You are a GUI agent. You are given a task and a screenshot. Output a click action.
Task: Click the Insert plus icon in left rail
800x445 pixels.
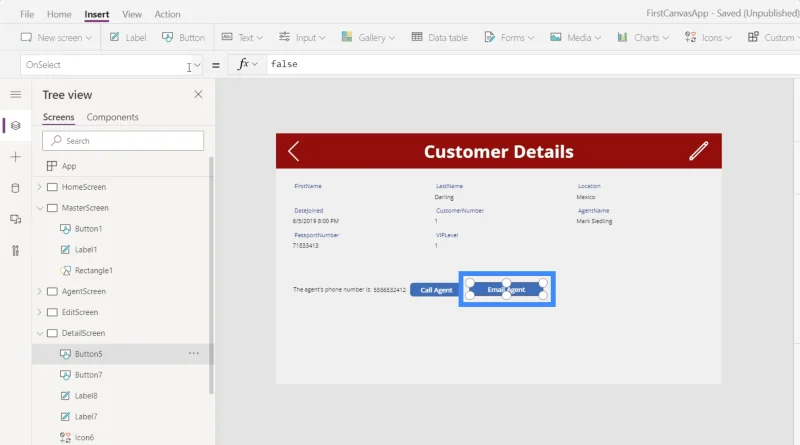point(16,157)
